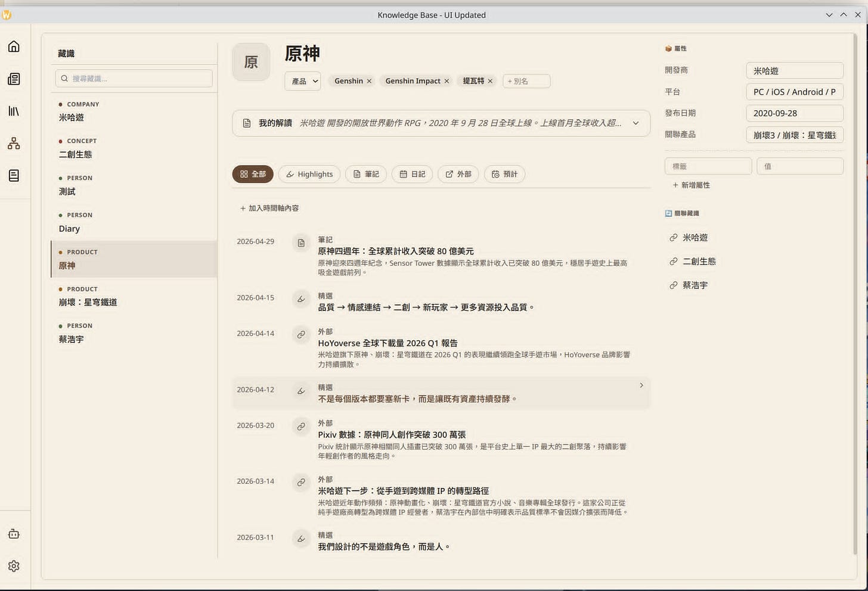Select PRODUCT 原神 in sidebar list
Screen dimensions: 868x591
coord(134,259)
